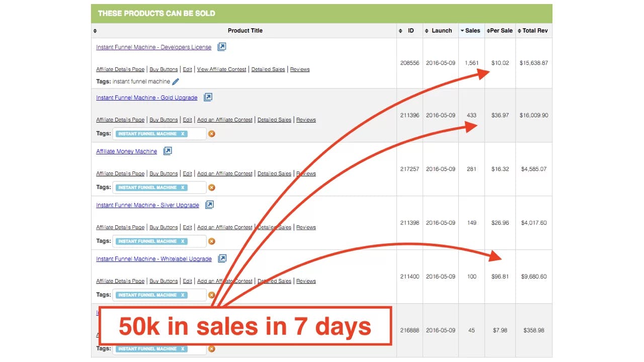Image resolution: width=644 pixels, height=362 pixels.
Task: Clear tags orange icon in Whitelabel Upgrade row
Action: coord(212,295)
